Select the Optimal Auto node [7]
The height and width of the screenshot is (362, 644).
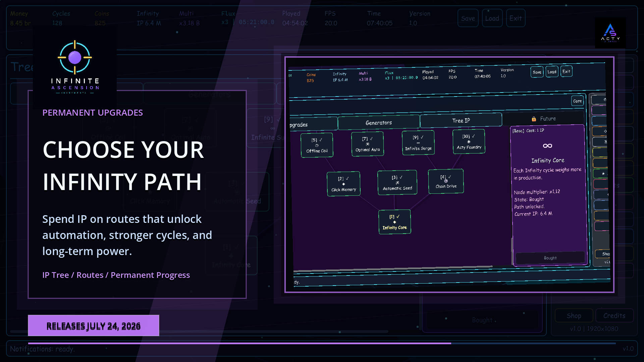(368, 144)
